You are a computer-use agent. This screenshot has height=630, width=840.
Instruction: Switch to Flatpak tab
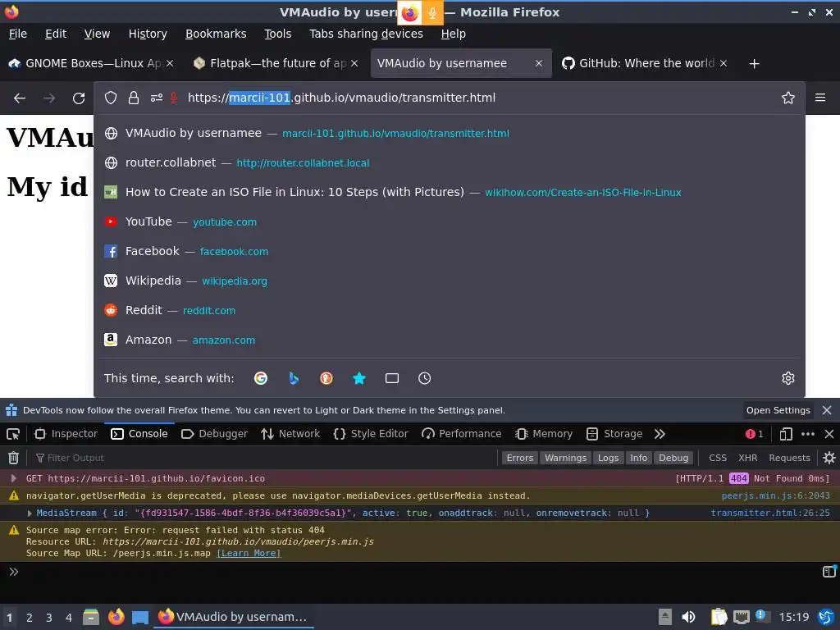276,64
